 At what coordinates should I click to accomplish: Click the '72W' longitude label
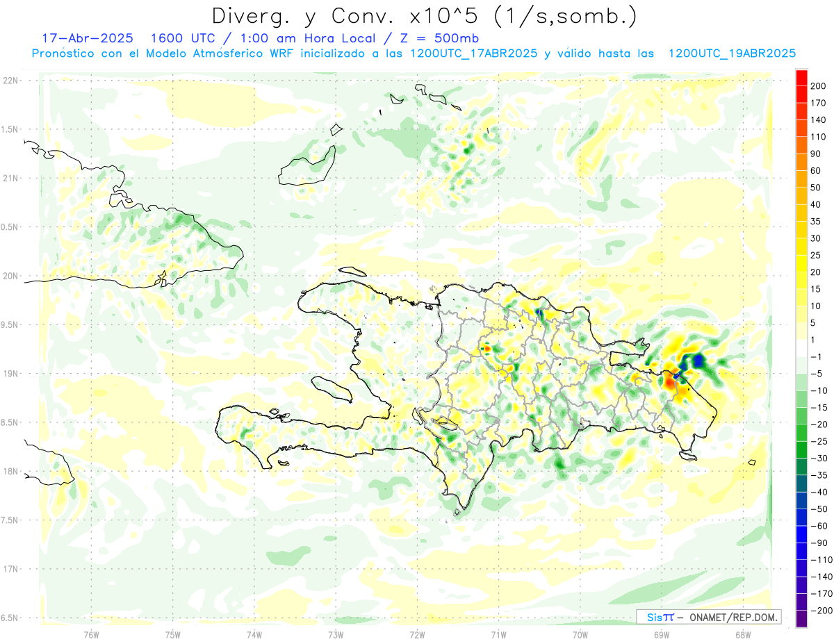[x=417, y=634]
